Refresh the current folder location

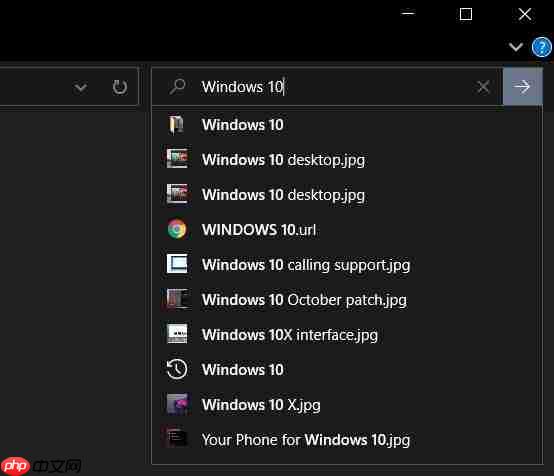[119, 87]
